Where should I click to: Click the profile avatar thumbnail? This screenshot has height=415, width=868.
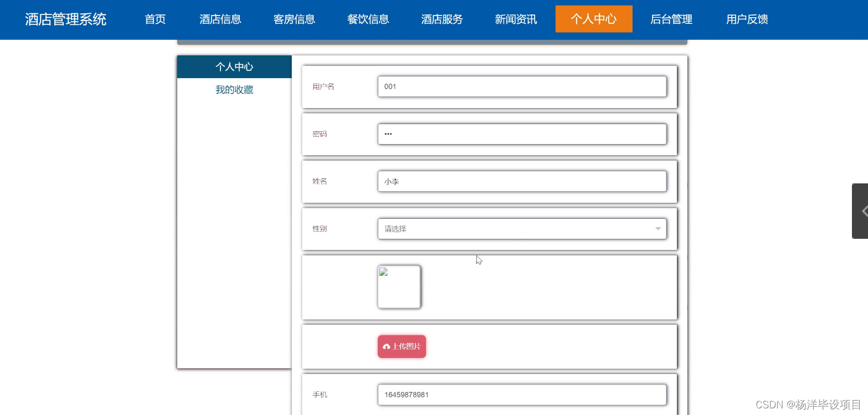[x=399, y=286]
